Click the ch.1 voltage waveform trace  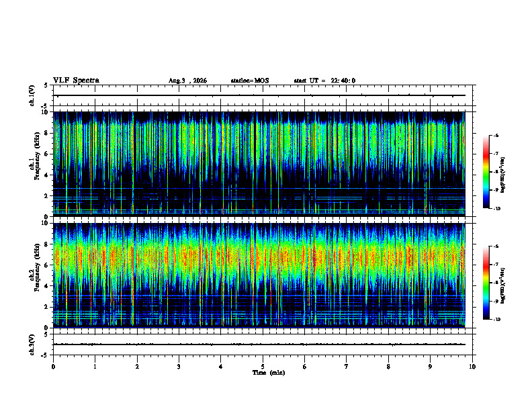259,95
